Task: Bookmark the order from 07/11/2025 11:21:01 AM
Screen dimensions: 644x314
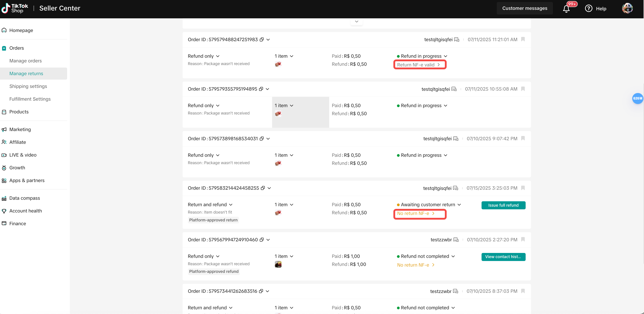Action: click(x=523, y=39)
